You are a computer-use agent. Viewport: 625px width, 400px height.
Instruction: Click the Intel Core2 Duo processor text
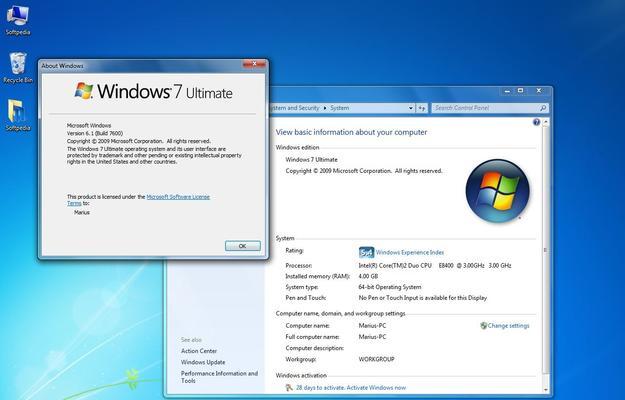point(435,265)
